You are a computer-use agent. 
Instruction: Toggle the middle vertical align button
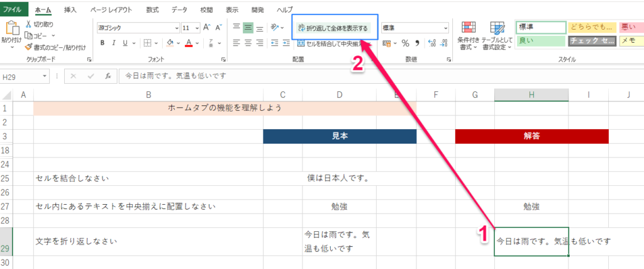pos(248,28)
